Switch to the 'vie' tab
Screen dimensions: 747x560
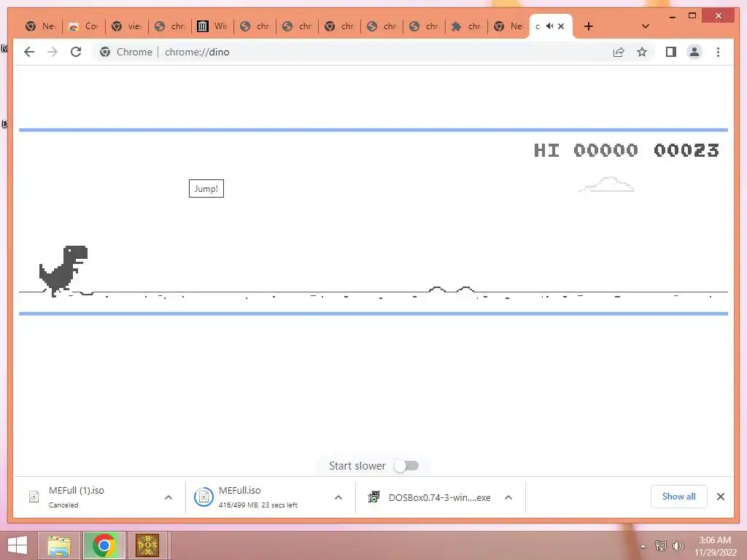127,26
